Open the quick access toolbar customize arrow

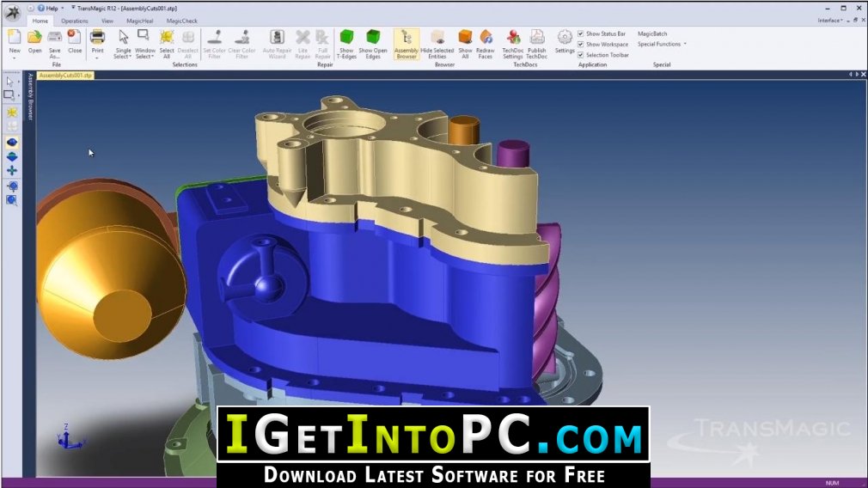click(73, 8)
